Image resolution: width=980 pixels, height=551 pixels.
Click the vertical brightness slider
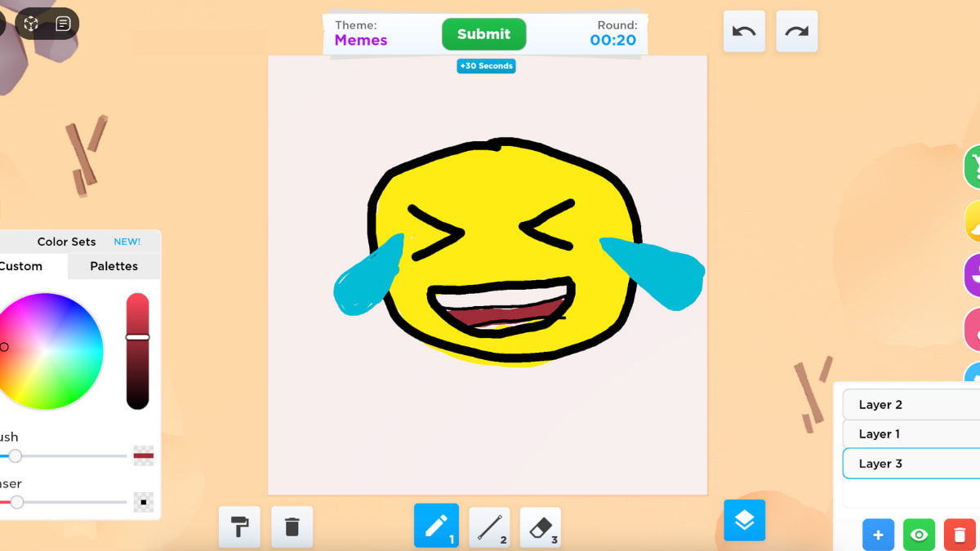point(137,351)
